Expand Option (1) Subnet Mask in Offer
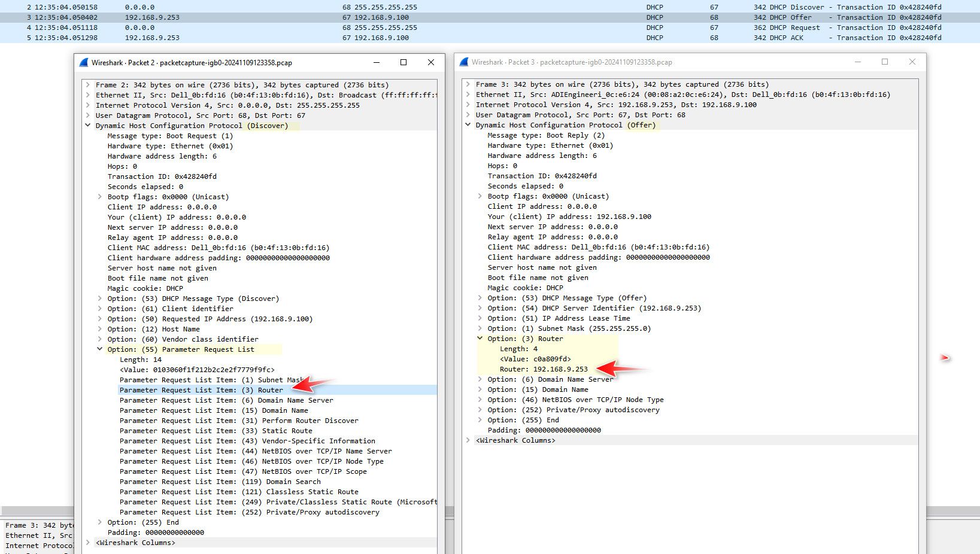This screenshot has width=980, height=554. click(480, 328)
